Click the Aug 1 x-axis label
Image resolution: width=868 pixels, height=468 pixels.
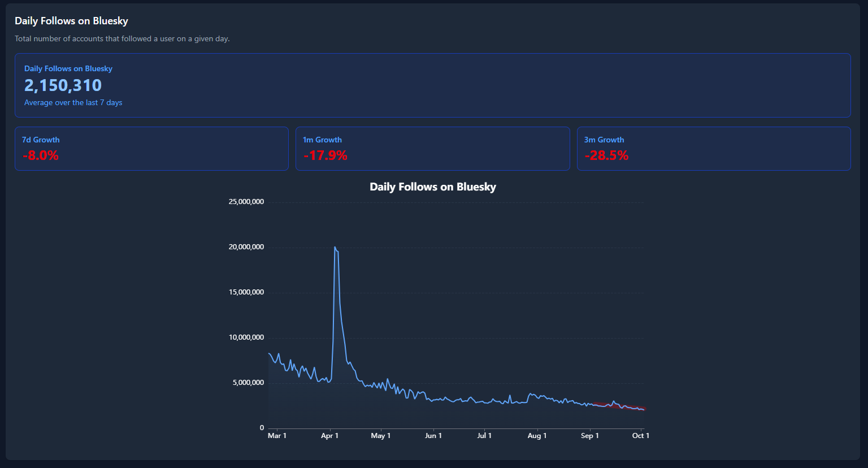point(537,436)
